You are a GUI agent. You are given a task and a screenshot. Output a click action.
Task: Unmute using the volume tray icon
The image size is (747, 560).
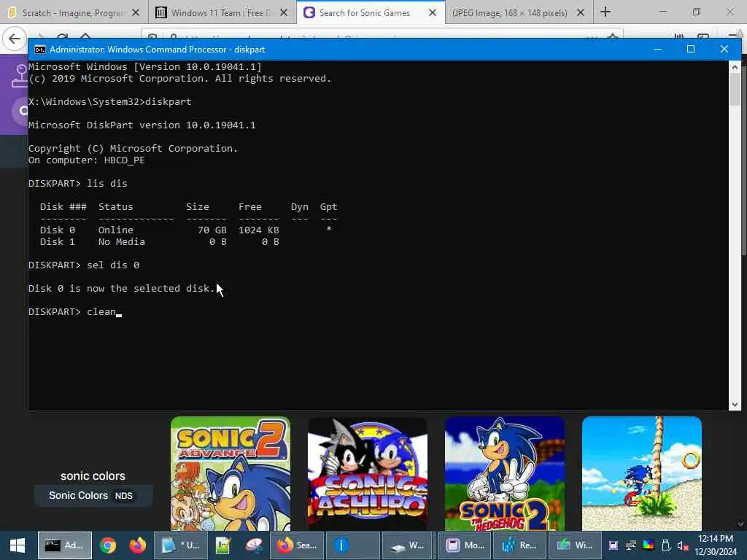683,545
